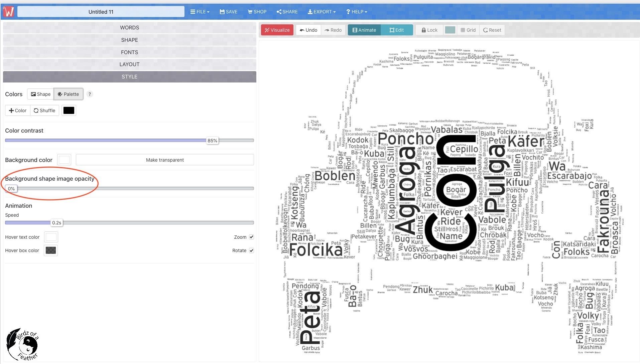Open the FILE dropdown menu
This screenshot has width=640, height=364.
tap(200, 12)
